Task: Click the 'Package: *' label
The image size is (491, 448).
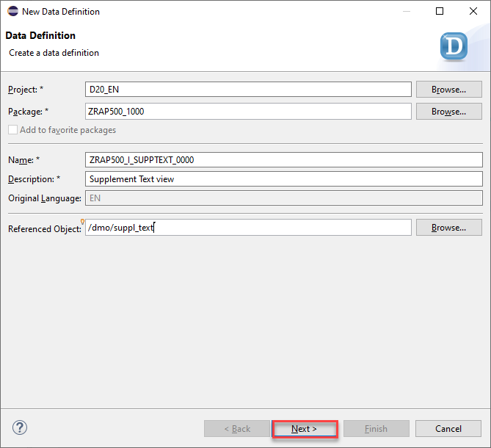Action: (29, 112)
